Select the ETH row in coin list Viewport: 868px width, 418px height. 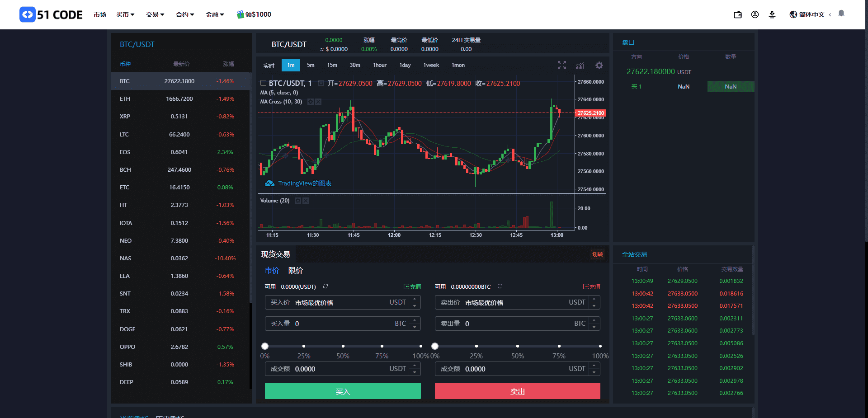(x=180, y=99)
